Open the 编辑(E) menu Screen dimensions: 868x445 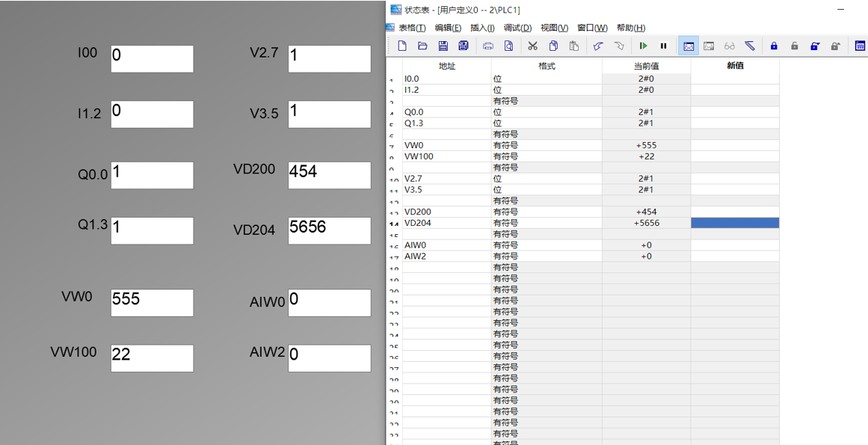pos(448,28)
